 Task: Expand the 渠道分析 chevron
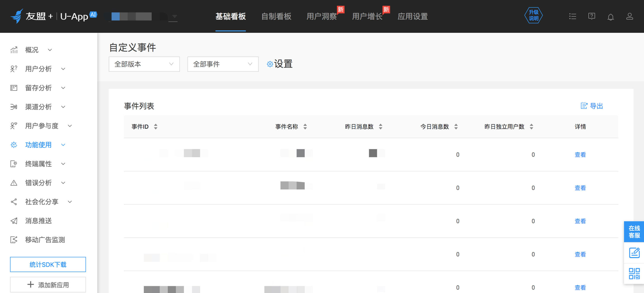click(x=63, y=107)
